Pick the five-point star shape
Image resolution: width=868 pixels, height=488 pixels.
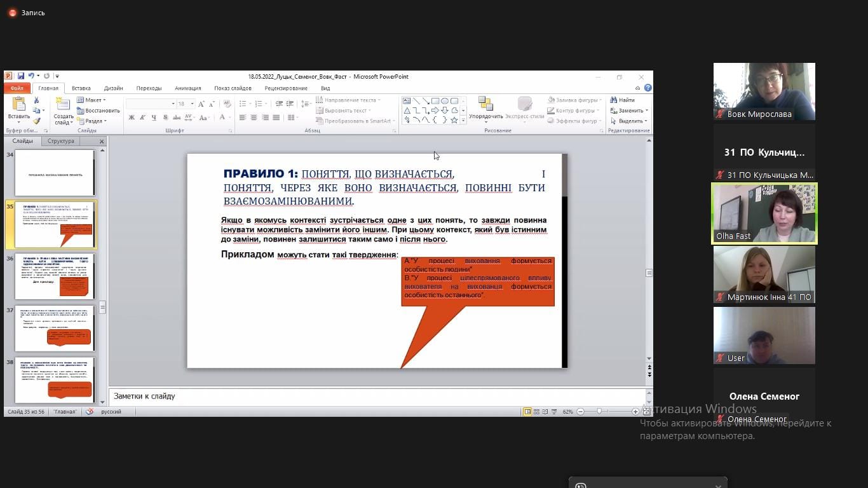(454, 120)
